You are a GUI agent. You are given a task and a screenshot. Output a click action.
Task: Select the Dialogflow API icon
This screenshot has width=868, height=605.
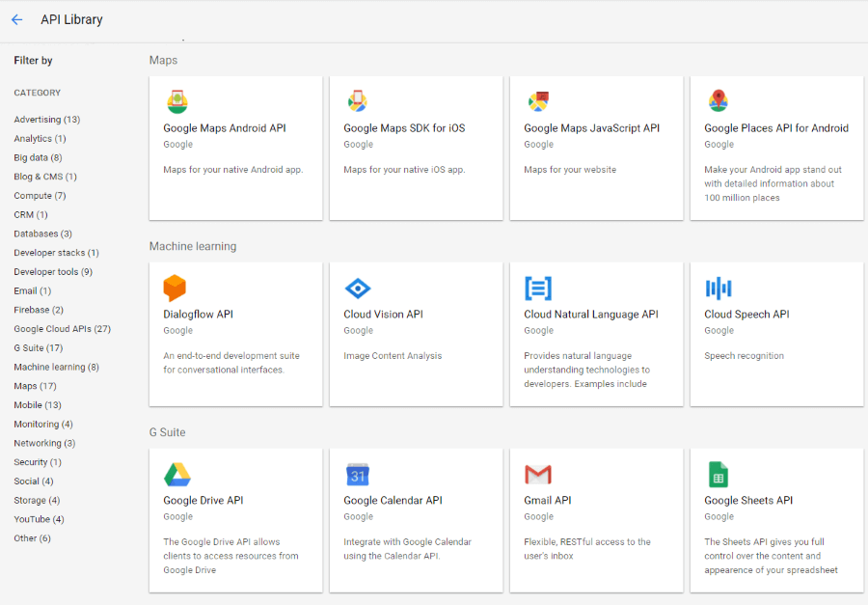[x=176, y=287]
